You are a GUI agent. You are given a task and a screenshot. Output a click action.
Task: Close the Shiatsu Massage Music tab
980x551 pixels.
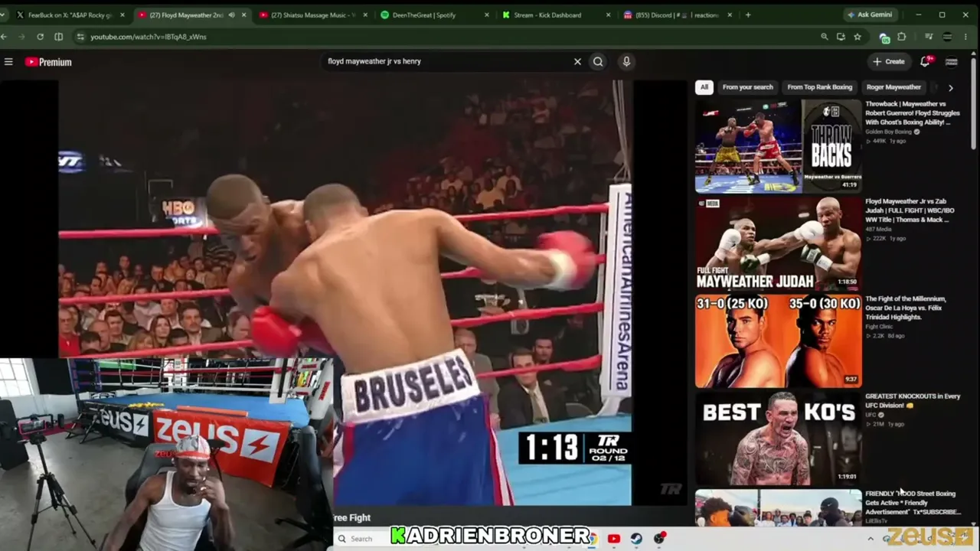coord(364,15)
